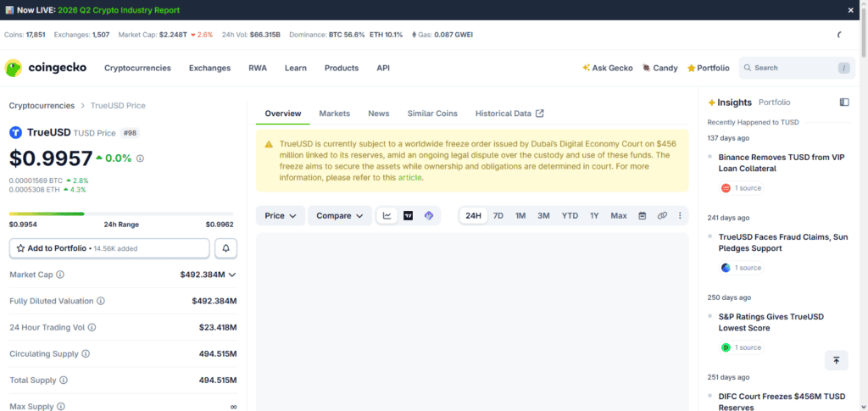This screenshot has height=411, width=868.
Task: Click '1 source' under S&P Ratings headline
Action: coord(742,347)
